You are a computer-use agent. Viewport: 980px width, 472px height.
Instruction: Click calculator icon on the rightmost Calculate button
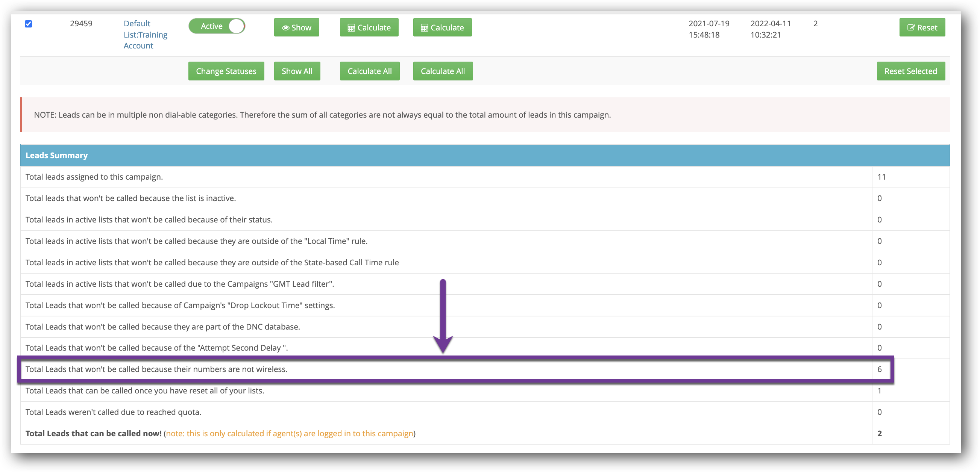tap(424, 28)
